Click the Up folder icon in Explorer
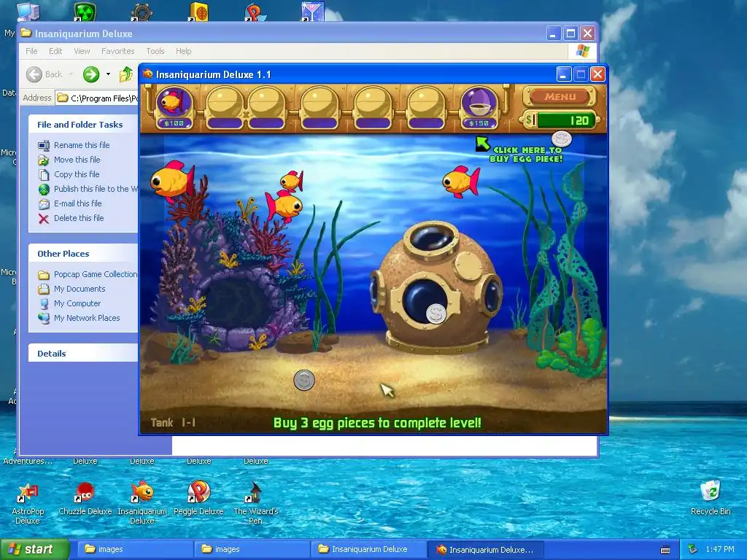747x560 pixels. [125, 74]
